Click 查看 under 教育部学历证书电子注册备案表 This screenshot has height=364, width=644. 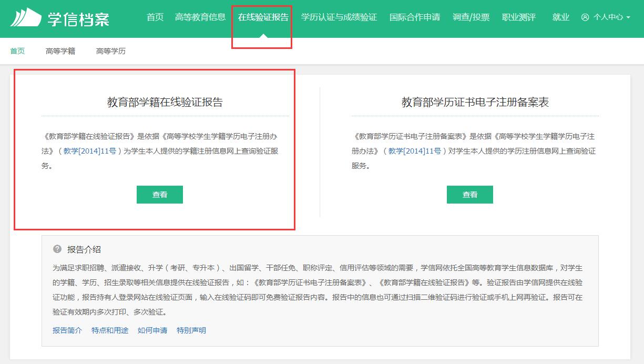click(470, 195)
